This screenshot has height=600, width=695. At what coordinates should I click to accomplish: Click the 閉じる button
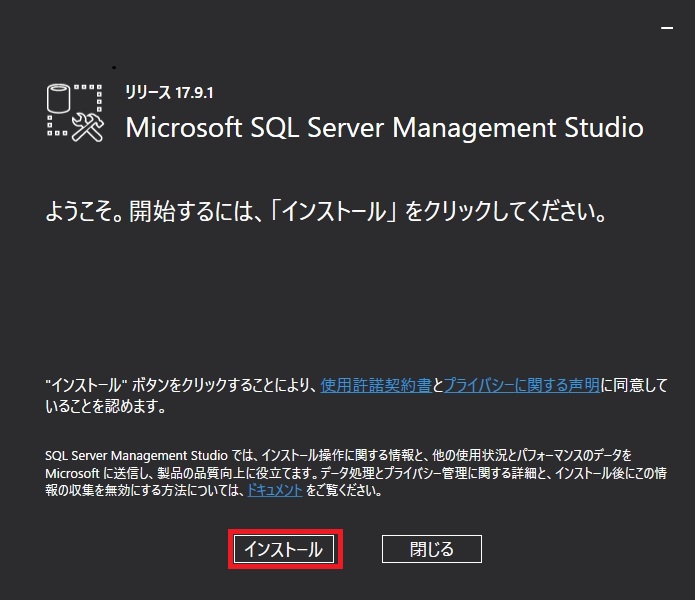(432, 549)
